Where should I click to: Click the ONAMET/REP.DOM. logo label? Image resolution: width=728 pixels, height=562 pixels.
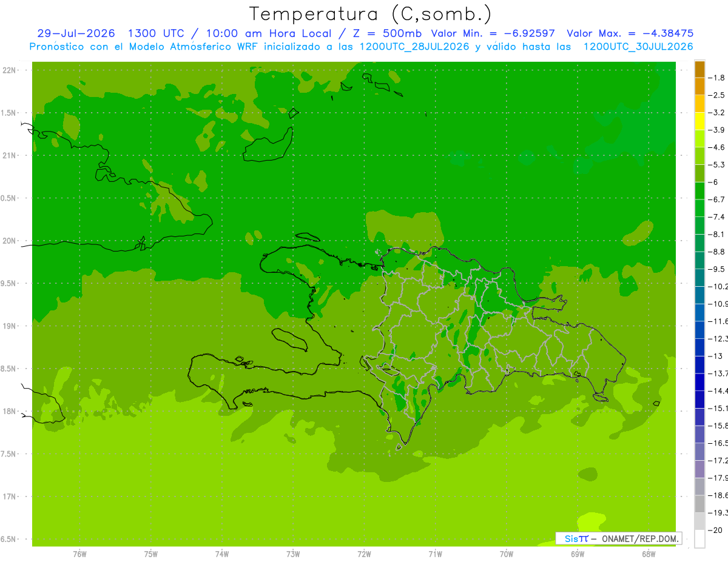coord(618,538)
